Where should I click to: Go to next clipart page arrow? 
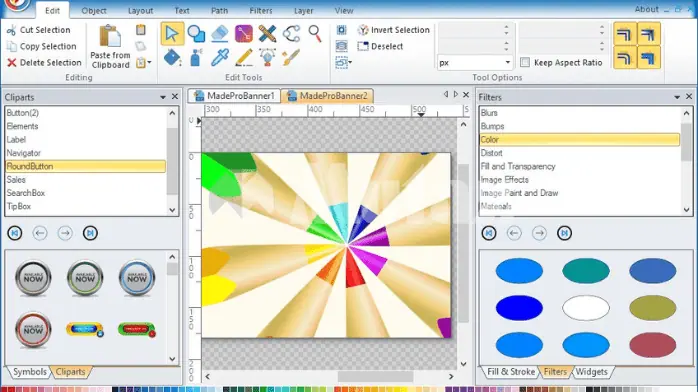click(65, 233)
